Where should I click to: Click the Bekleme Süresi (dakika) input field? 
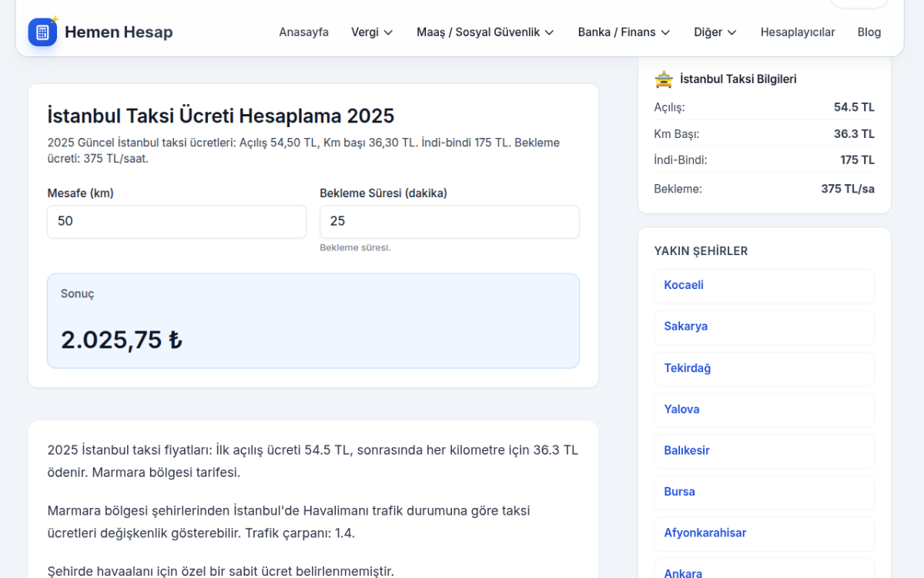(450, 222)
